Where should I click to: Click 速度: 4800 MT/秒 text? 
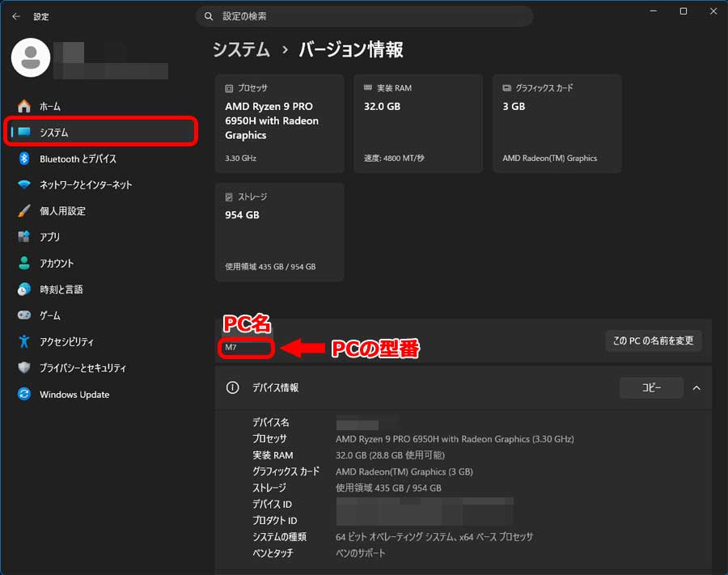click(394, 159)
